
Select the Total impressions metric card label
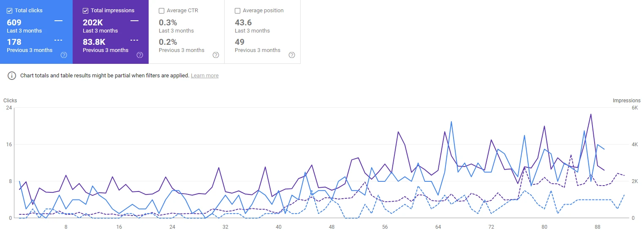click(x=113, y=11)
